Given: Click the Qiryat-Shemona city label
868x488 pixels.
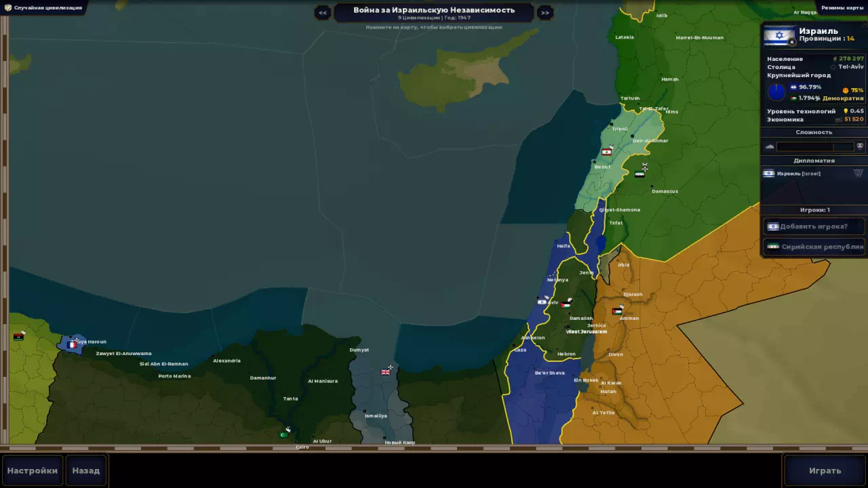Looking at the screenshot, I should click(x=619, y=210).
